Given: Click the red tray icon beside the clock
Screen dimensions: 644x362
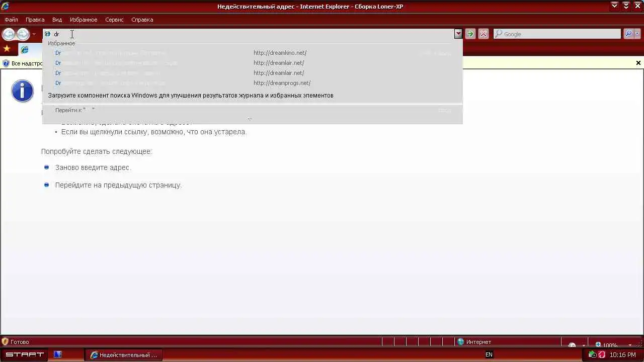Looking at the screenshot, I should pos(601,355).
